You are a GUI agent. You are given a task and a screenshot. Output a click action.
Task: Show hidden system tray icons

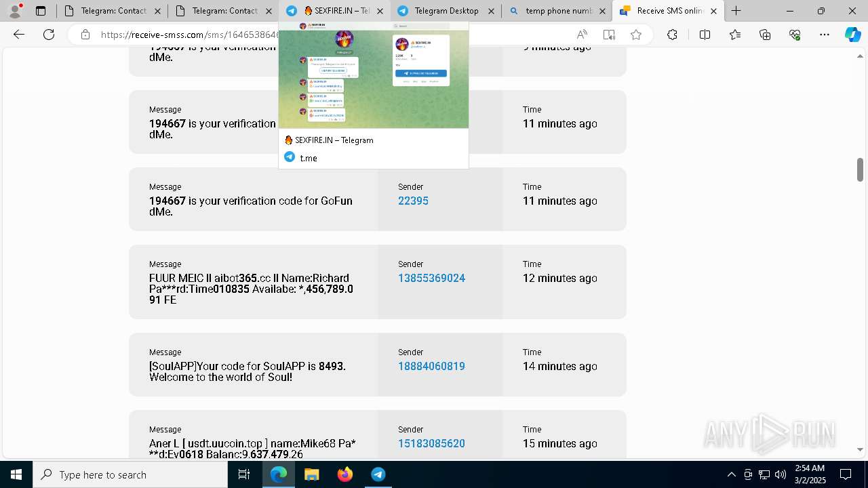(x=731, y=474)
